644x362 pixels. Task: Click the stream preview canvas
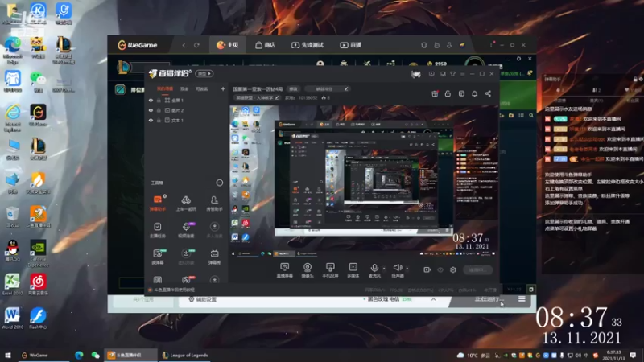click(363, 180)
